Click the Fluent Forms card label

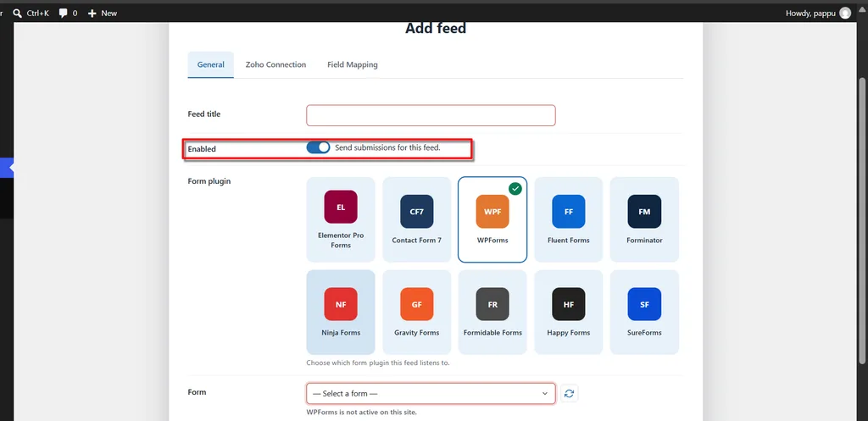point(569,240)
